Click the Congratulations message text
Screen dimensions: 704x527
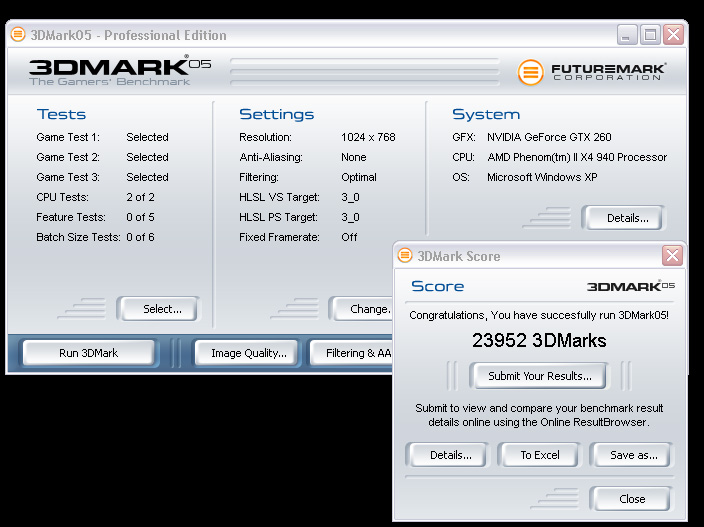point(539,315)
